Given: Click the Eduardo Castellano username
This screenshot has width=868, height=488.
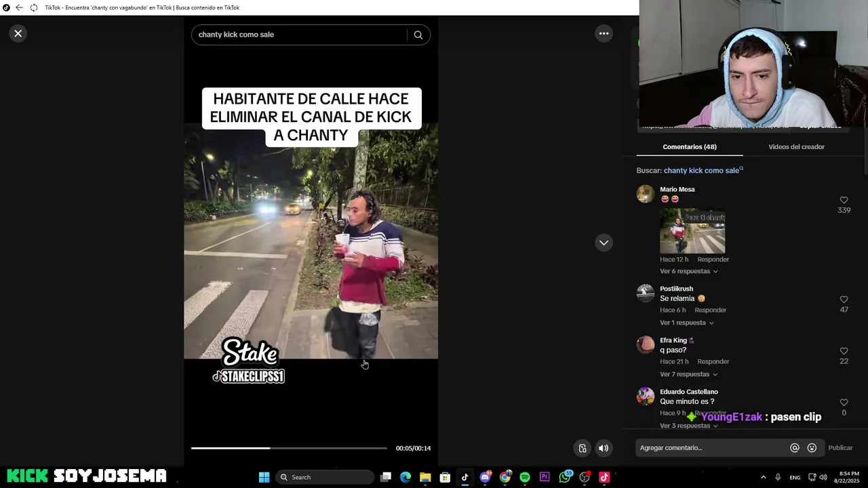Looking at the screenshot, I should point(688,392).
